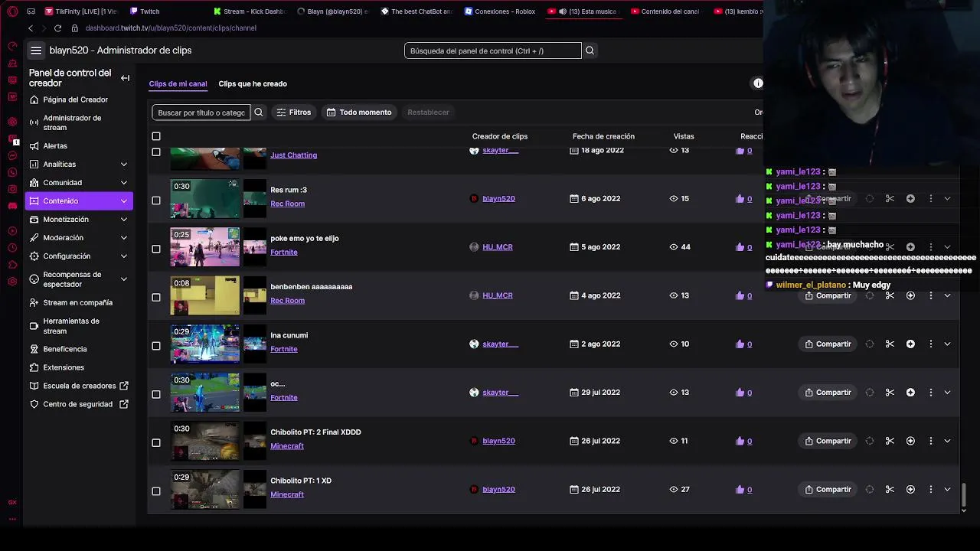Expand row details for Chibolito PT: 1 XD

pos(947,490)
